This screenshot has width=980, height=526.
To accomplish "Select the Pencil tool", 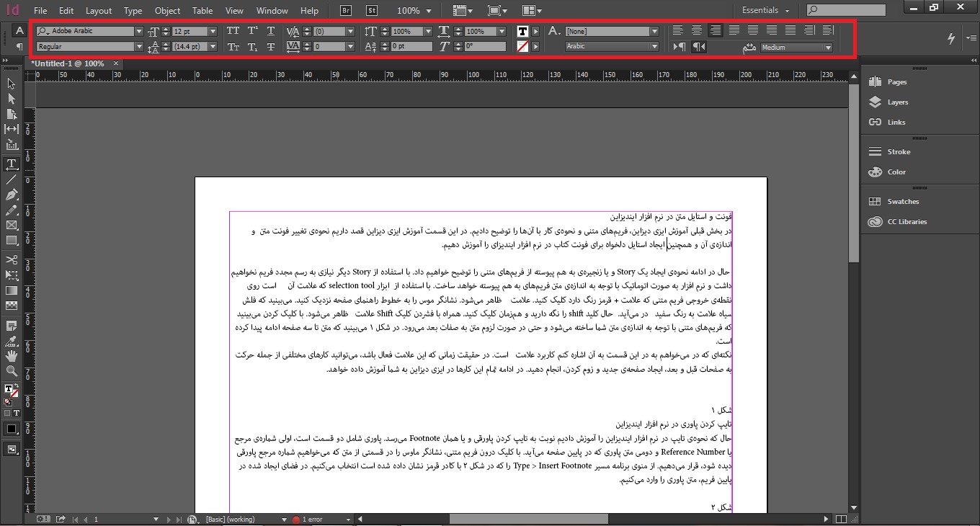I will [x=12, y=210].
